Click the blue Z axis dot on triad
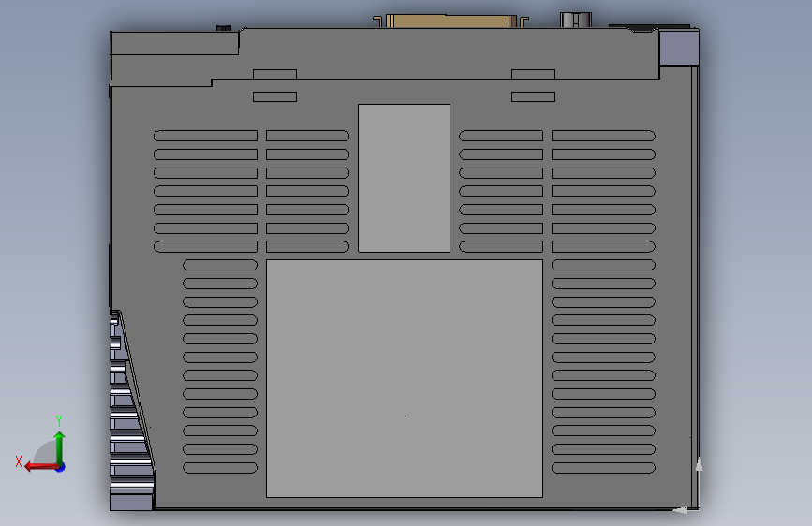Screen dimensions: 812x526 click(x=61, y=467)
